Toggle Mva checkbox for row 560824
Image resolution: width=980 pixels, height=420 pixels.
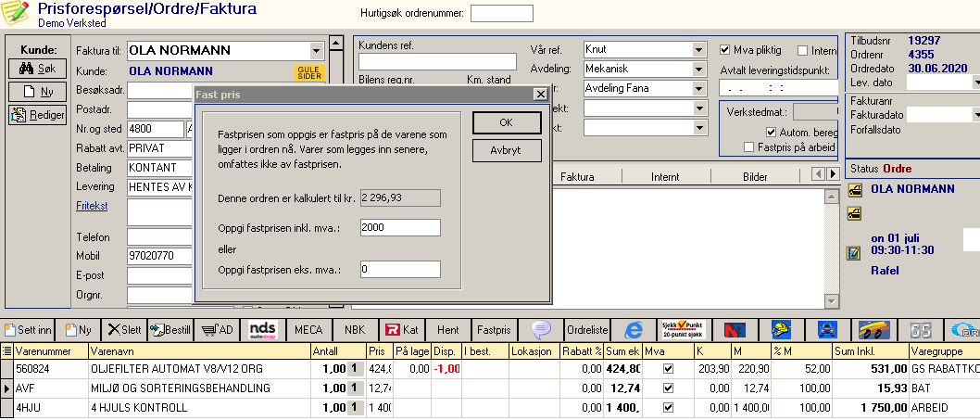(668, 369)
